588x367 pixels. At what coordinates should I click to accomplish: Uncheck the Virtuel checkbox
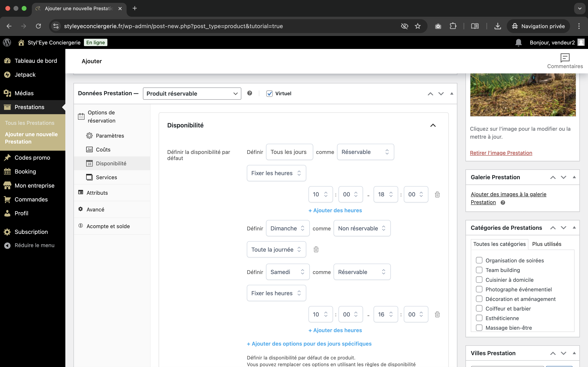(x=269, y=93)
